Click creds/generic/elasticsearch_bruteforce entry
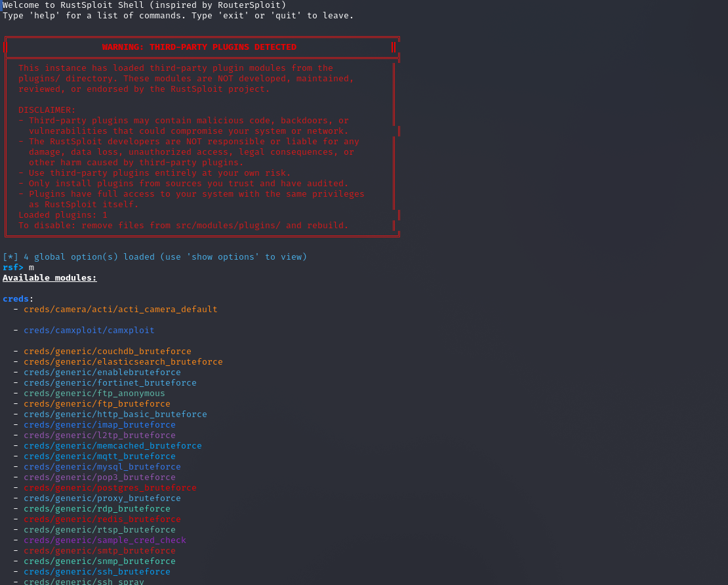The image size is (728, 585). (123, 361)
